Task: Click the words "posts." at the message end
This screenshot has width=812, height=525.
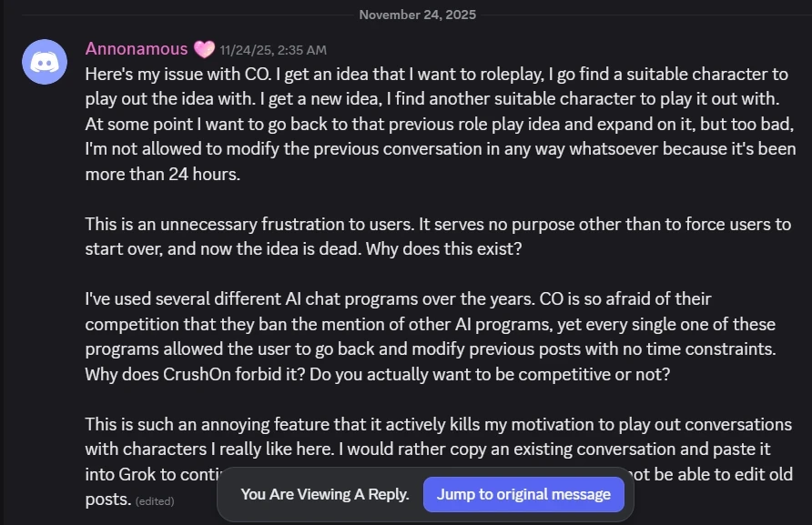Action: click(108, 500)
